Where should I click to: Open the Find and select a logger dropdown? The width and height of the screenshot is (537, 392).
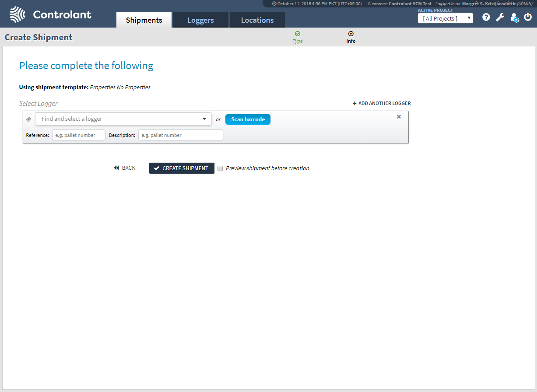pyautogui.click(x=123, y=119)
